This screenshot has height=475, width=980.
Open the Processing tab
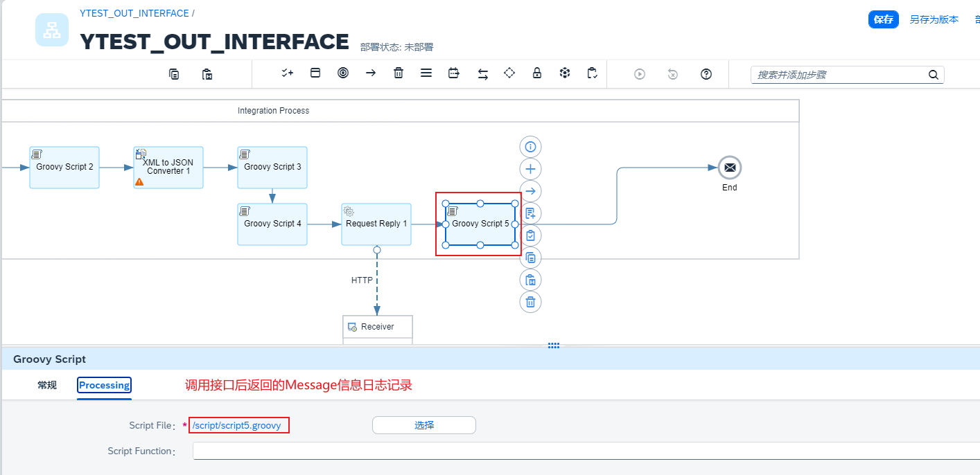[x=104, y=386]
